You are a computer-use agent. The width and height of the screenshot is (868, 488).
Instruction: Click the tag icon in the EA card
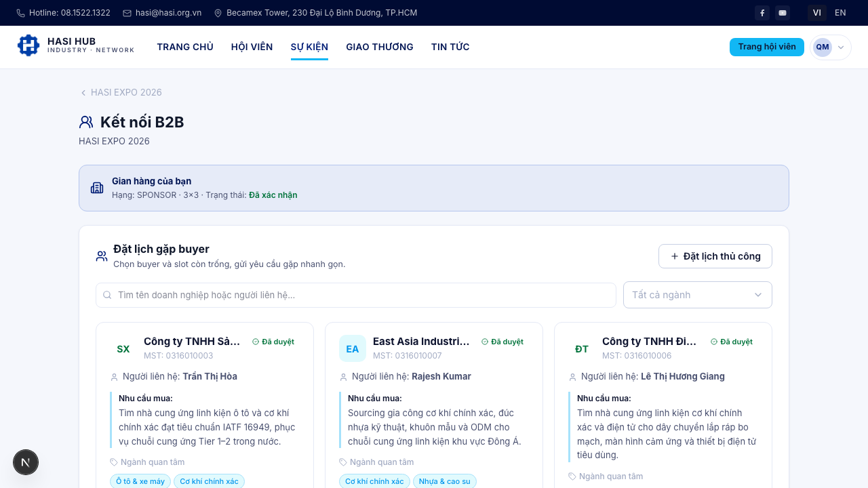coord(343,462)
